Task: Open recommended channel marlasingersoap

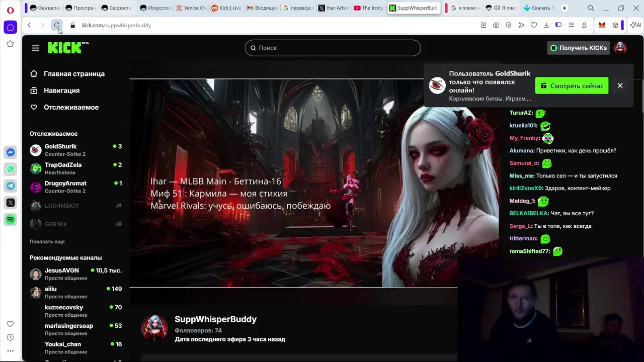Action: pos(75,329)
